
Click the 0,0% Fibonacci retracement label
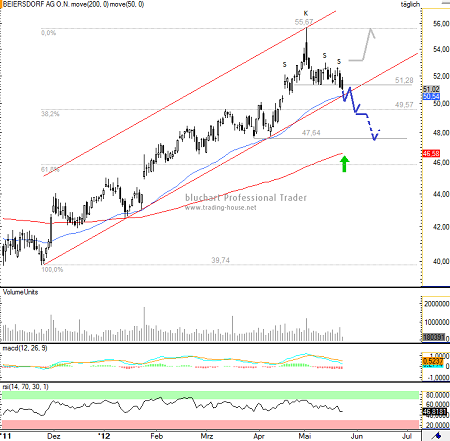pos(48,33)
